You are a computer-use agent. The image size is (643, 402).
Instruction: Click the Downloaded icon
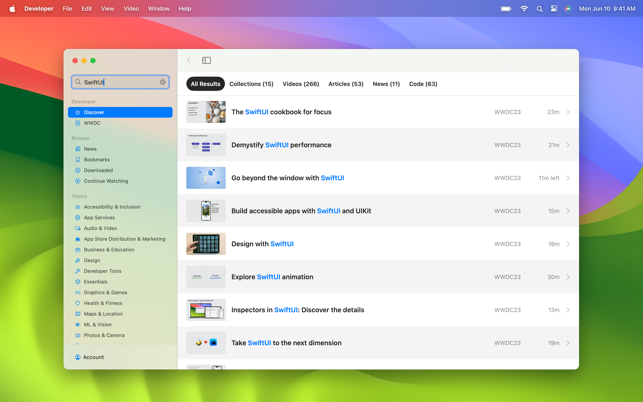(78, 170)
